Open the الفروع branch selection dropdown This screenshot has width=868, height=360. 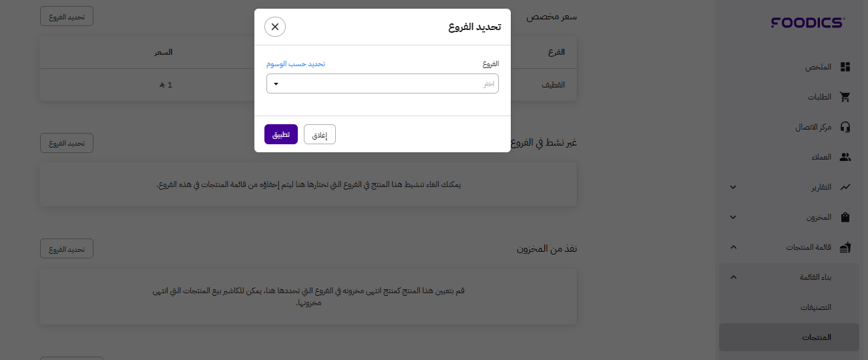point(382,83)
